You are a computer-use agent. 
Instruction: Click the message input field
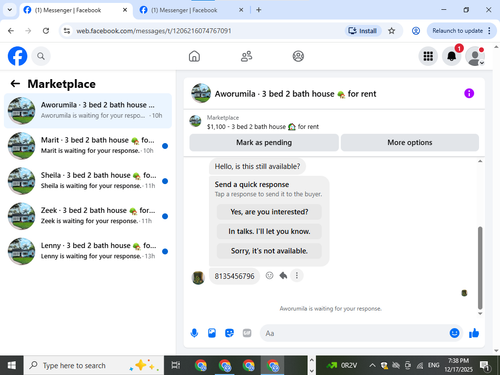pos(355,333)
